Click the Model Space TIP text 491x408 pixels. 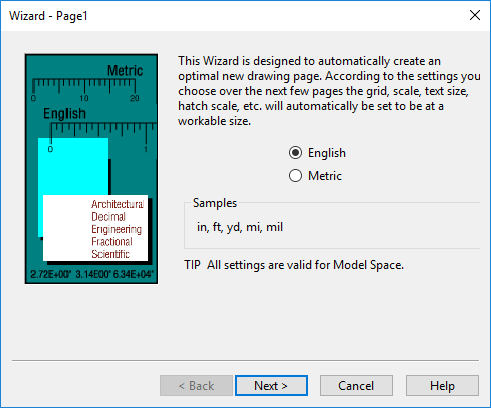point(294,265)
